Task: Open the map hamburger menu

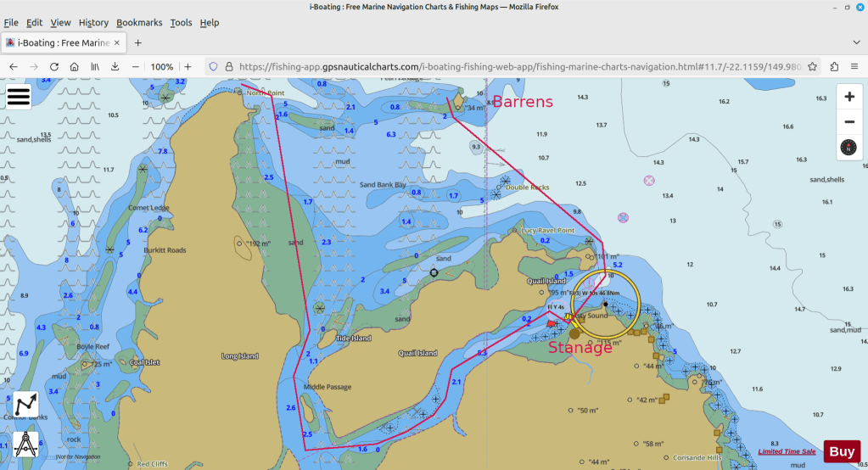Action: (19, 98)
